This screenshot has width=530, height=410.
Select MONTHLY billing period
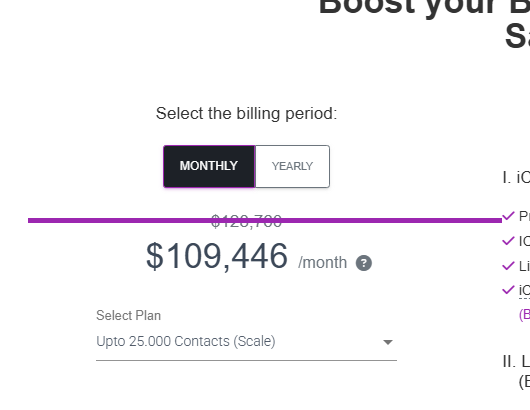pos(209,166)
